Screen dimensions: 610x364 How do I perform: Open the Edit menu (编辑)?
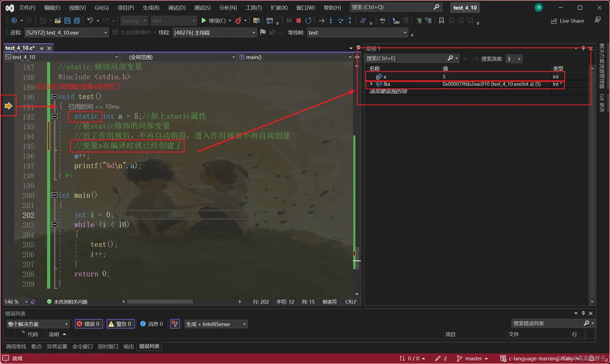52,8
